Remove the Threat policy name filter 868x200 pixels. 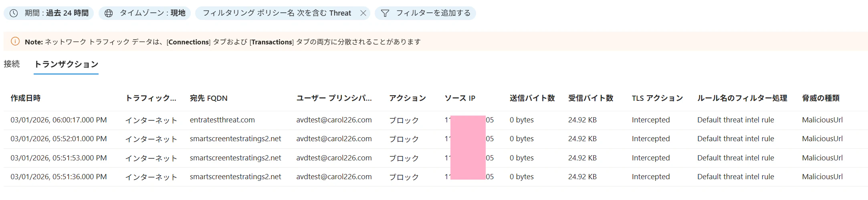point(363,13)
